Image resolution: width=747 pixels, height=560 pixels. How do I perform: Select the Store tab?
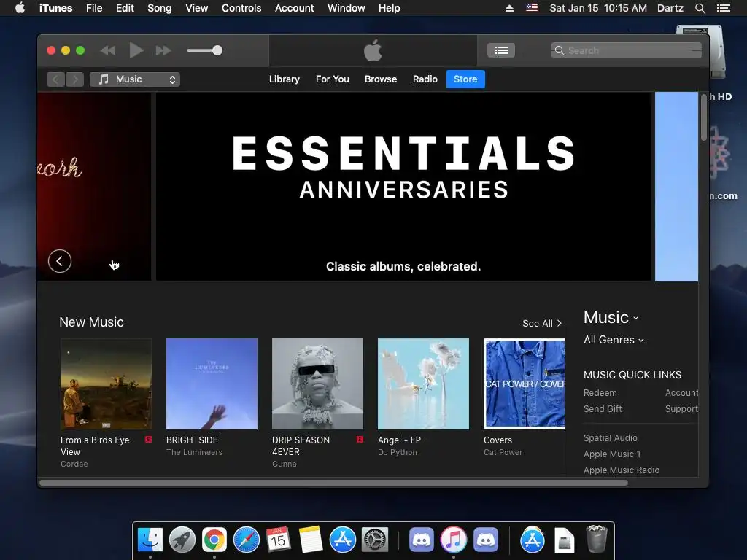(465, 79)
